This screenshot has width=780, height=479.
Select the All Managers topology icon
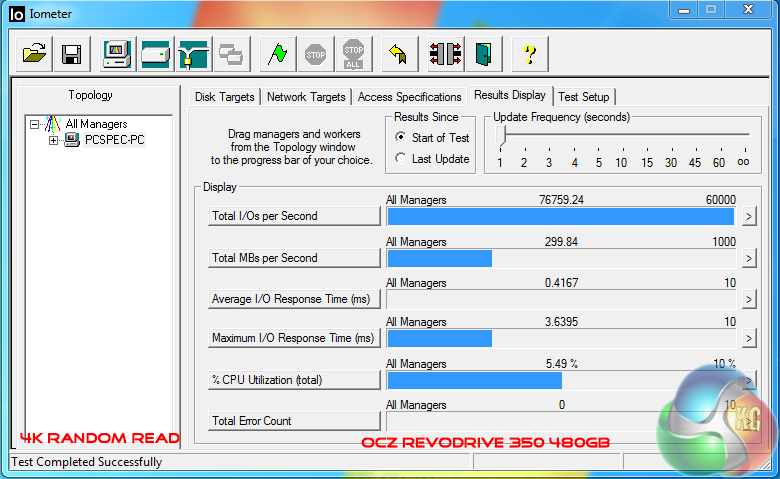pyautogui.click(x=52, y=124)
